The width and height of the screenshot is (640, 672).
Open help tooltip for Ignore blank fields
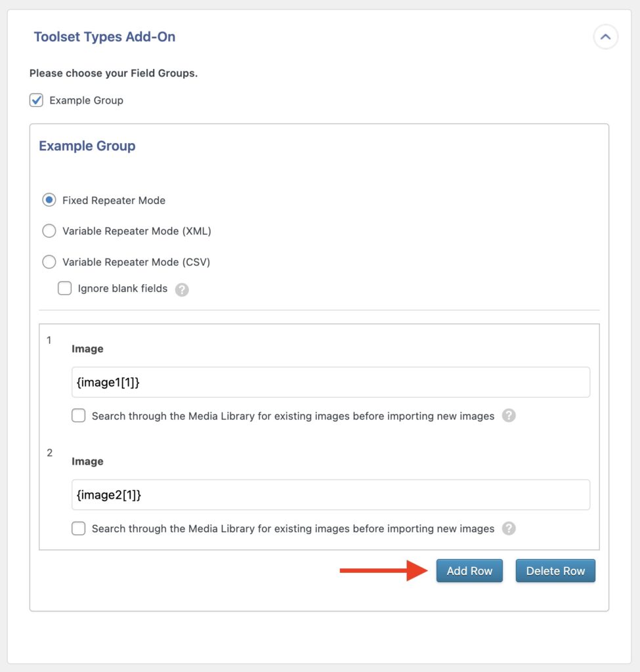182,288
